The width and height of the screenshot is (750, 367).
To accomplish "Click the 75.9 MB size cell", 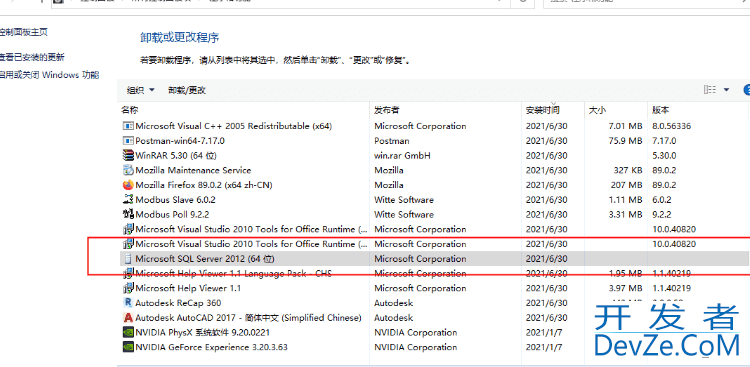I will coord(624,141).
